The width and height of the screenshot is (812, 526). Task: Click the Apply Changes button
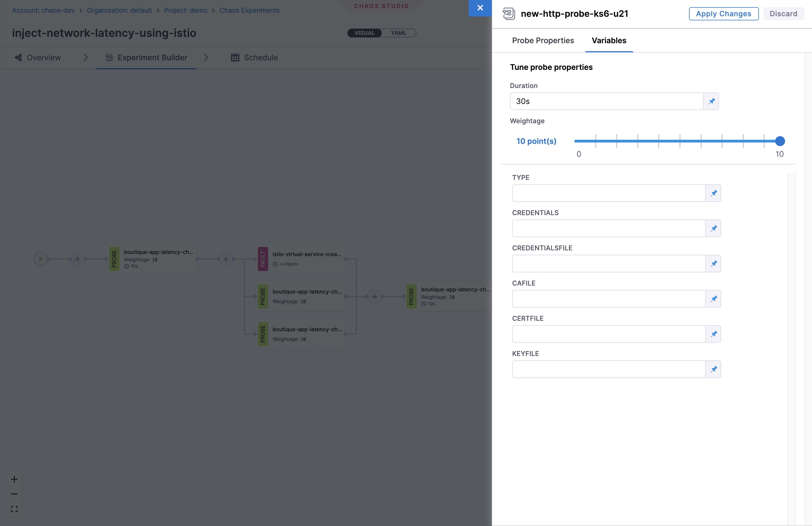723,14
